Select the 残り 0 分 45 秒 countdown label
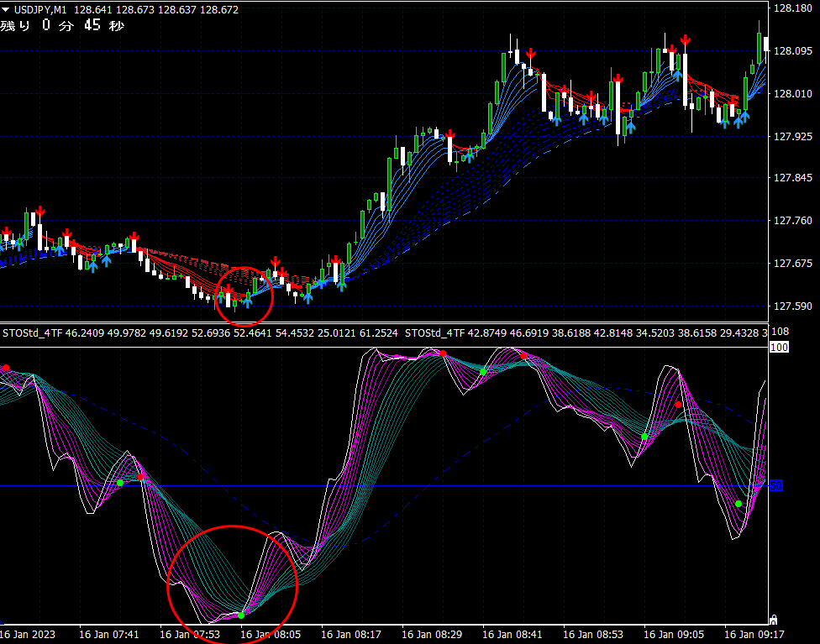 [x=62, y=25]
